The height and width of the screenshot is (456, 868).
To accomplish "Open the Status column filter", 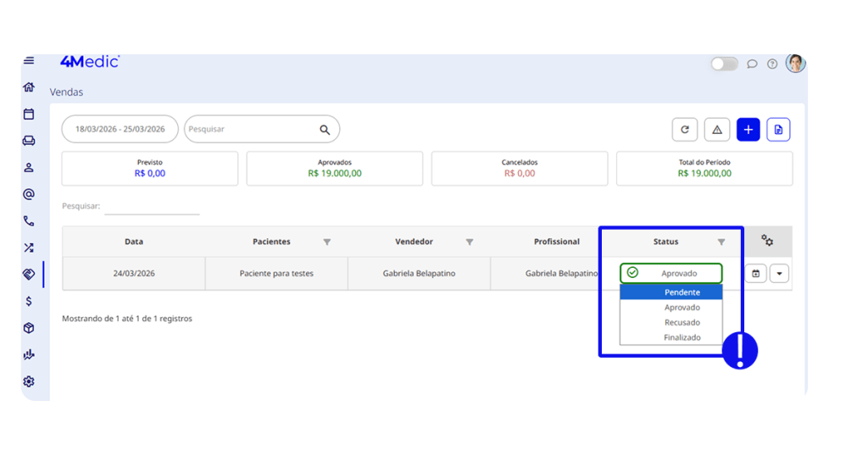I will pos(721,242).
